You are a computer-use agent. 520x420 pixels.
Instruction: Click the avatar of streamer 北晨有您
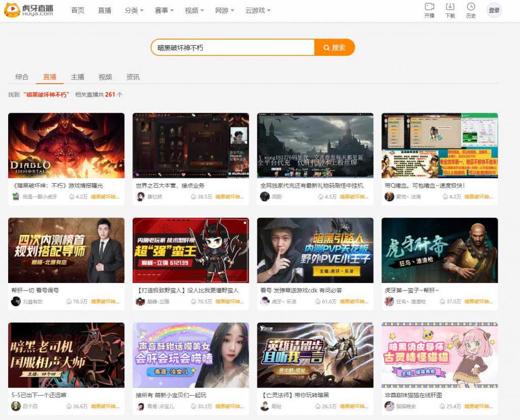click(x=16, y=301)
